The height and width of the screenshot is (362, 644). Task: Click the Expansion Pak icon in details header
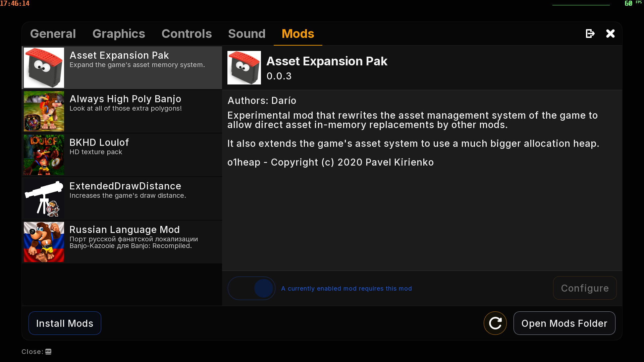[x=244, y=68]
